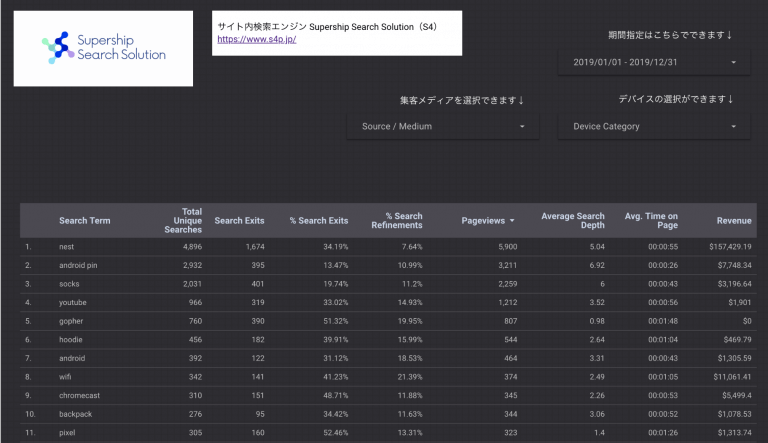
Task: Click the 期間指定はこちらでできます label
Action: (670, 35)
